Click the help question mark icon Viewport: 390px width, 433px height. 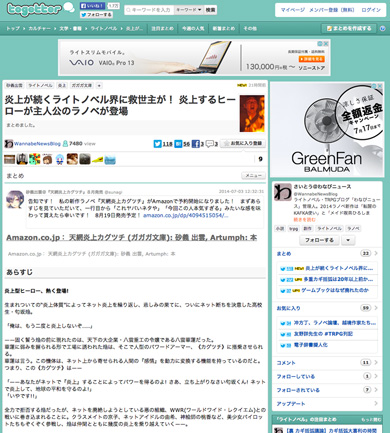[383, 29]
